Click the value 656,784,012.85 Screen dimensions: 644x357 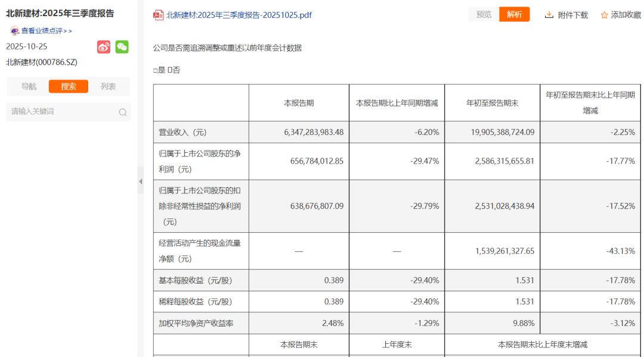[x=317, y=161]
